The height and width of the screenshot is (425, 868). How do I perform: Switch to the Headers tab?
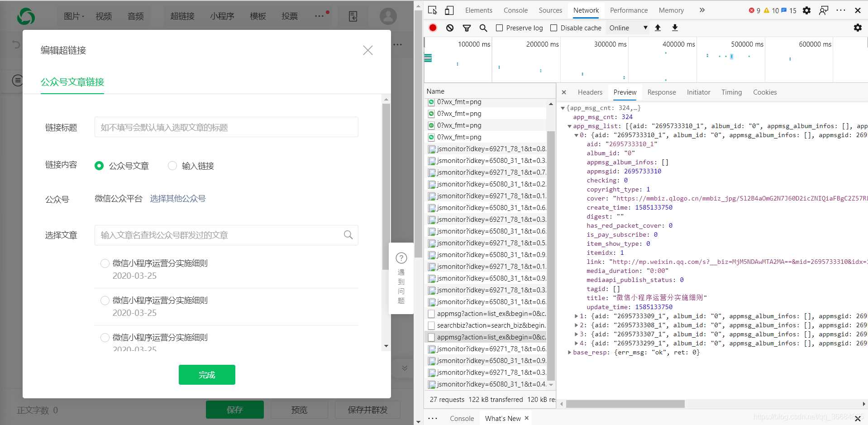[590, 92]
